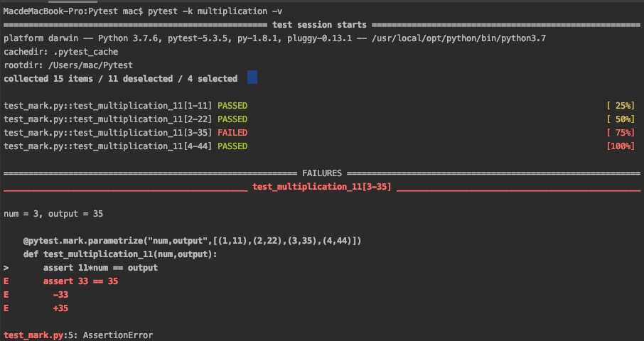Click the FAILED status for test [3-35]
The image size is (644, 341).
(x=232, y=133)
